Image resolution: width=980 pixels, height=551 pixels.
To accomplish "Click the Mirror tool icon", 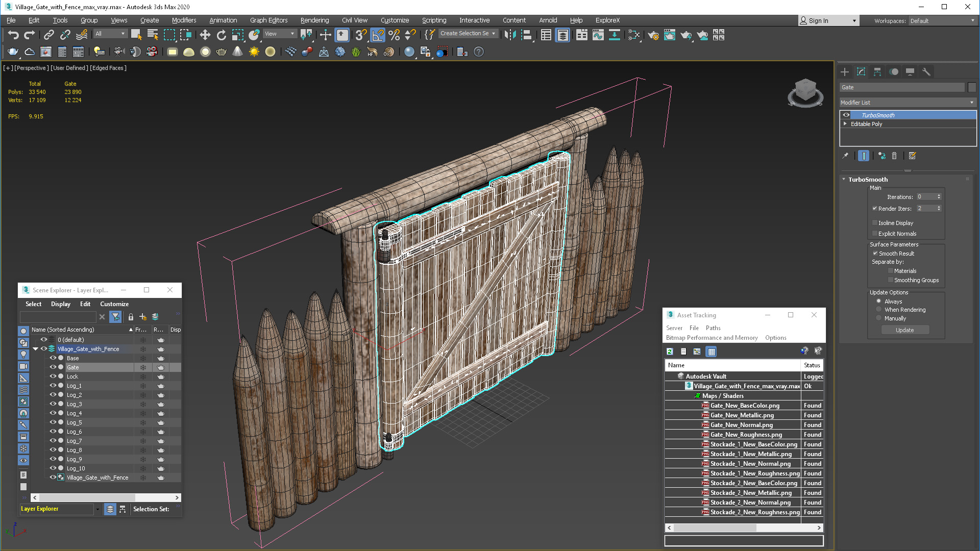I will coord(510,35).
